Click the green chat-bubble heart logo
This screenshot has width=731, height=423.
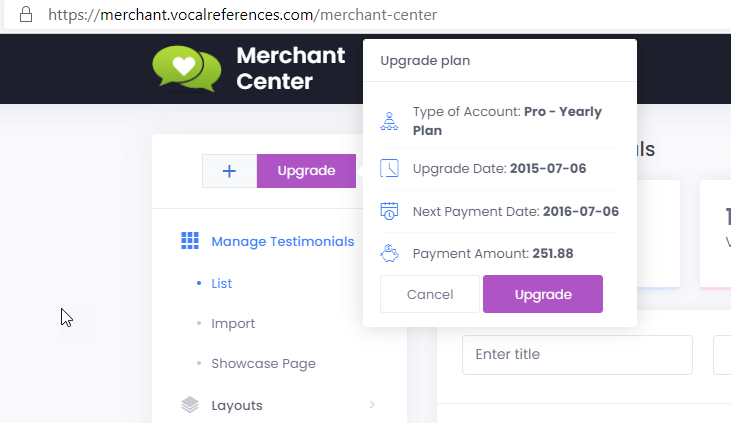pos(187,69)
